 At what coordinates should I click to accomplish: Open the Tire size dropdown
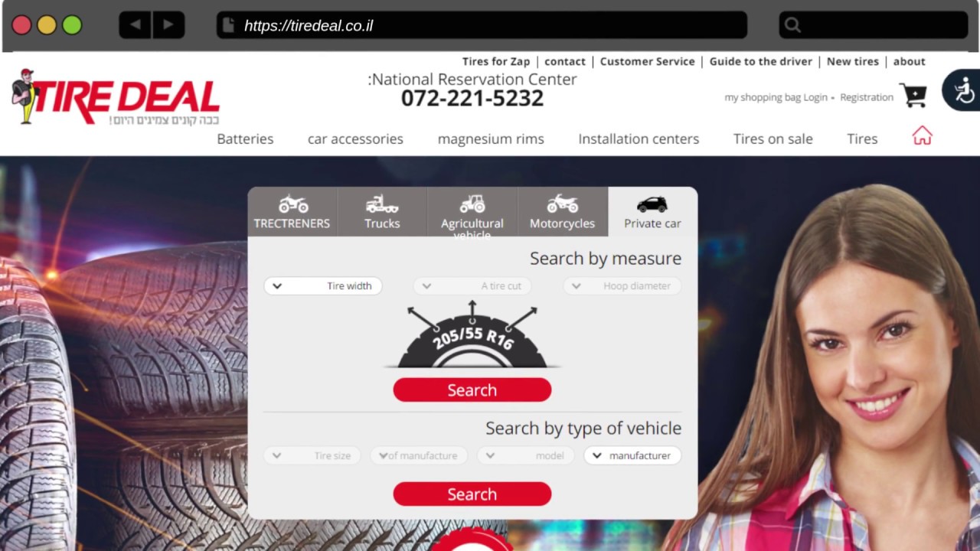click(312, 455)
